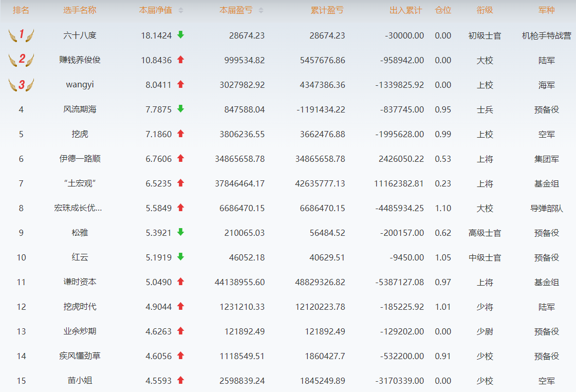The height and width of the screenshot is (392, 576).
Task: Click the red up arrow beside 4.9044
Action: pyautogui.click(x=180, y=306)
